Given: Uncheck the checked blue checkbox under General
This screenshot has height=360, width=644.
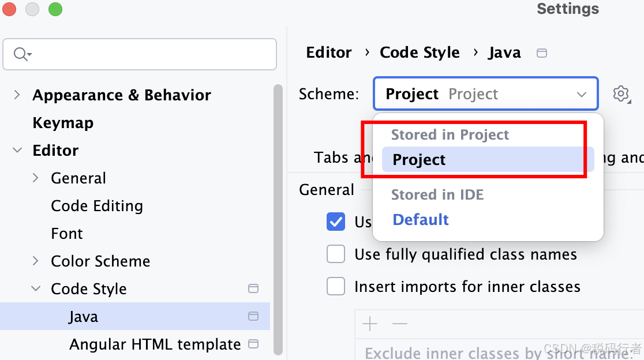Looking at the screenshot, I should click(335, 222).
